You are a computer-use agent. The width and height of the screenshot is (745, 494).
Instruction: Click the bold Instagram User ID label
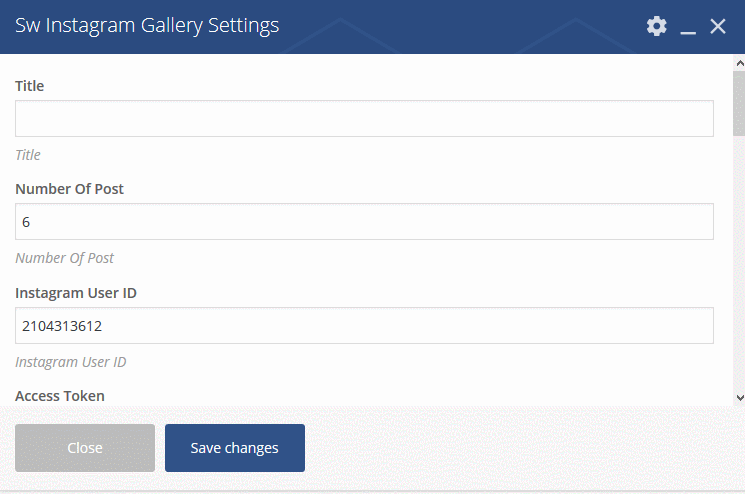[76, 293]
